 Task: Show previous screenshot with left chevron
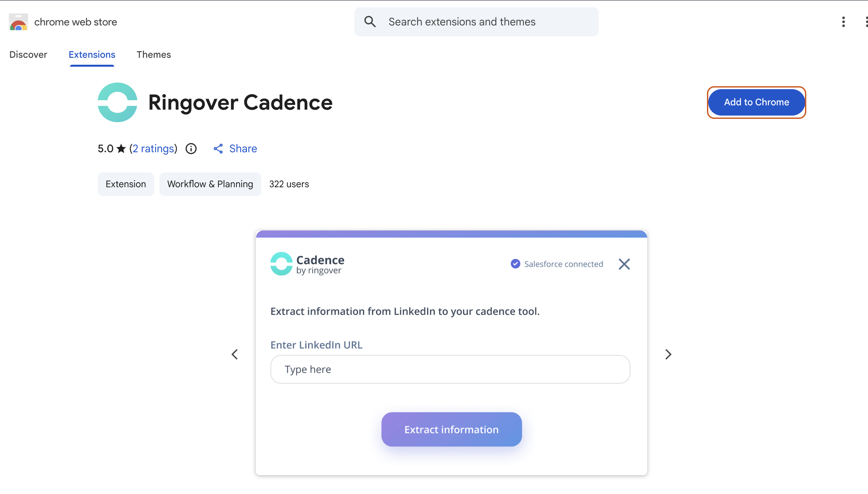click(x=235, y=354)
